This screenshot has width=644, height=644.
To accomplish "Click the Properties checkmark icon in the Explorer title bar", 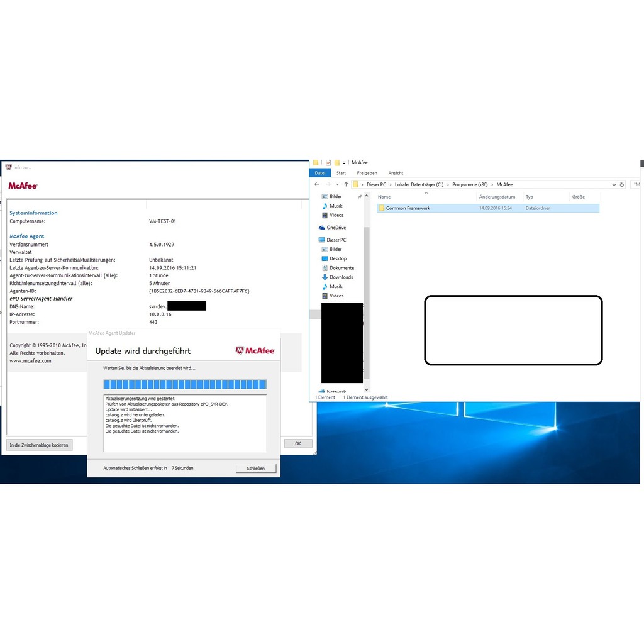I will [328, 163].
